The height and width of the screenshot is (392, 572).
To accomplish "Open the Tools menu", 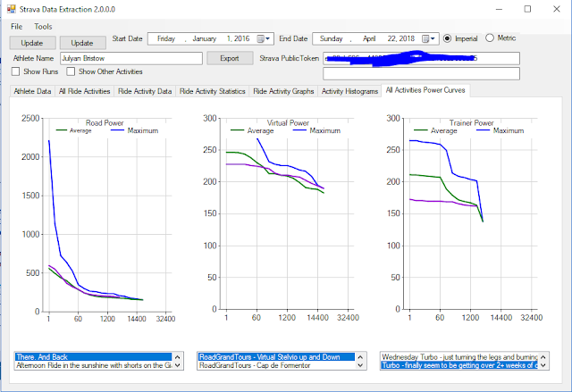I will 43,27.
